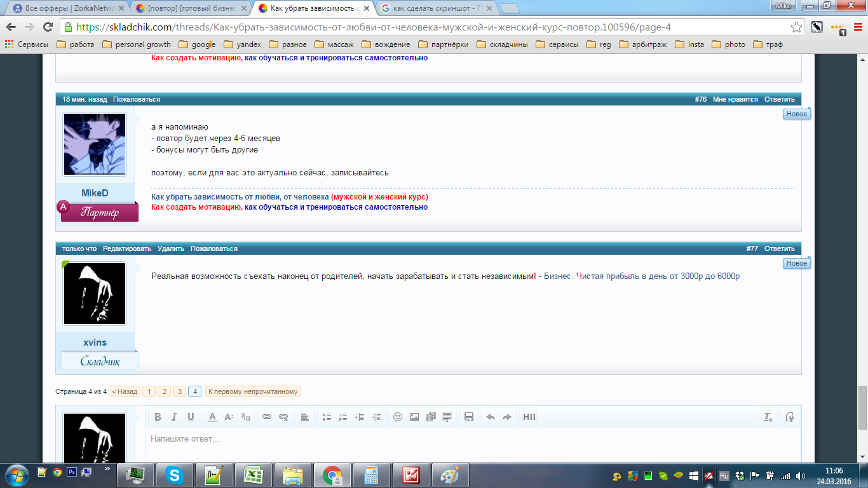The height and width of the screenshot is (488, 868).
Task: Click the insert link icon
Action: click(267, 417)
